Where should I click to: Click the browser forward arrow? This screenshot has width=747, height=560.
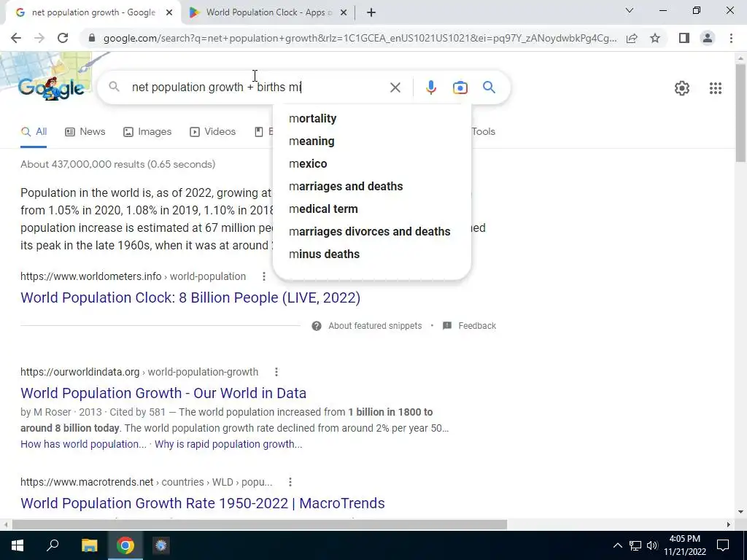[x=39, y=38]
